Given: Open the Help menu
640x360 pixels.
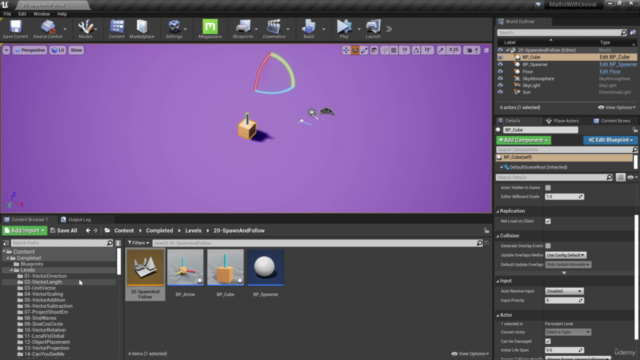Looking at the screenshot, I should click(x=62, y=14).
